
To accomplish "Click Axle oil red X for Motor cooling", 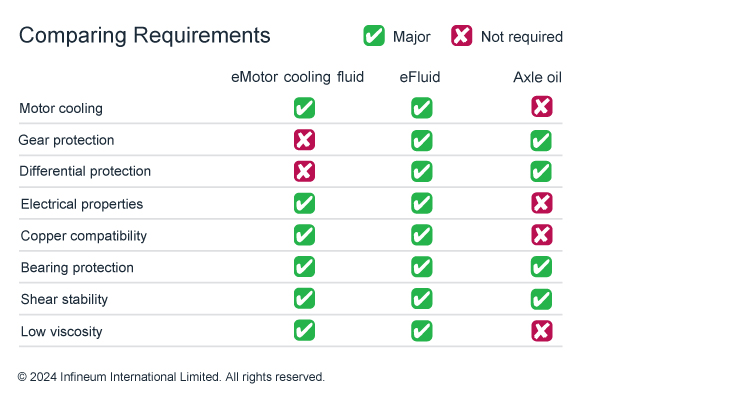I will pos(541,107).
